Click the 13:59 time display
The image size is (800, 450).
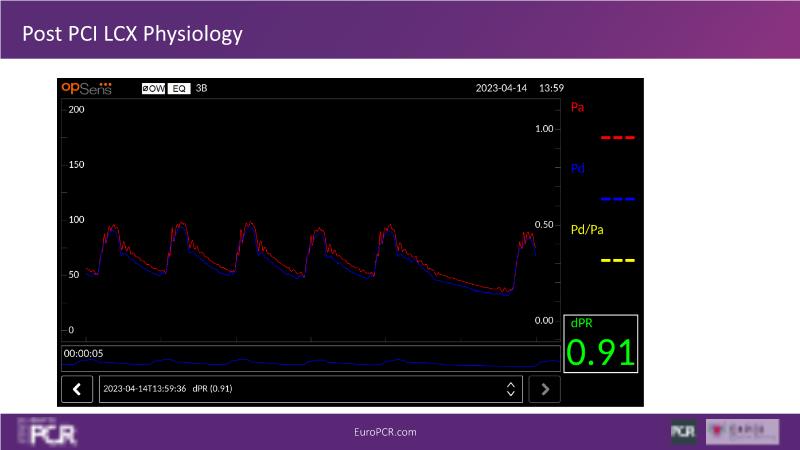[x=551, y=89]
